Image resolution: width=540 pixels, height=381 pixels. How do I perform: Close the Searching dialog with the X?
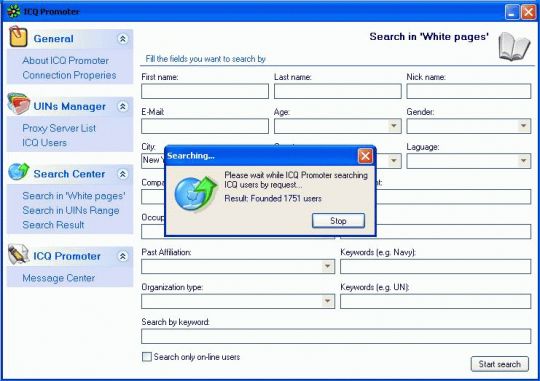(365, 156)
